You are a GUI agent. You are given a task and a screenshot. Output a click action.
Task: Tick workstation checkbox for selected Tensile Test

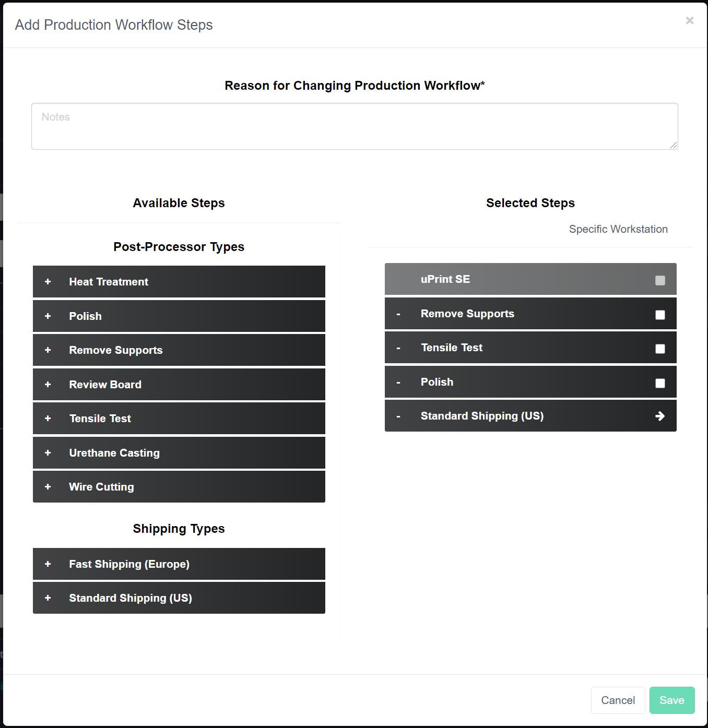click(x=660, y=349)
